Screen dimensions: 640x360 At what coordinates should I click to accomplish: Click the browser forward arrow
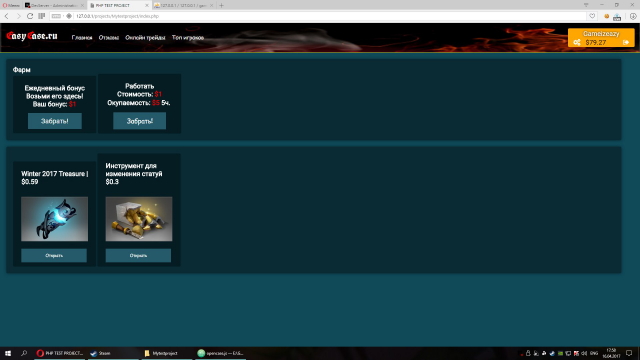point(18,16)
